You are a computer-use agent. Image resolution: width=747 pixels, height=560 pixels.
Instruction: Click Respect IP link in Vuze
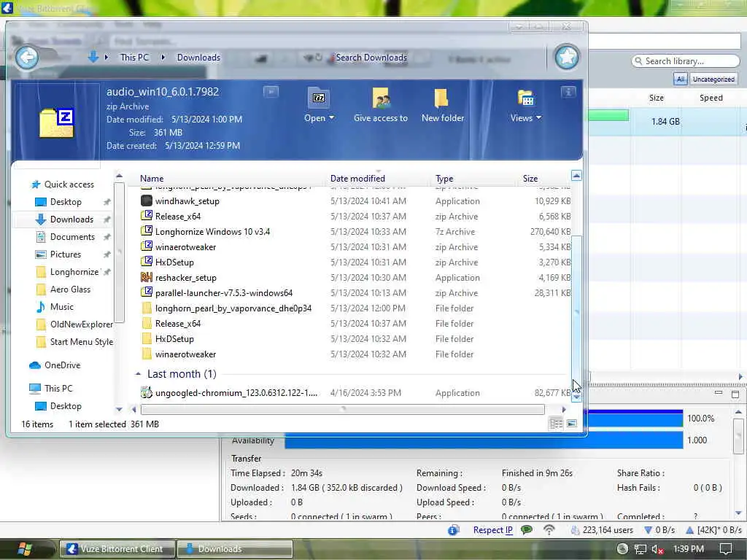[x=492, y=530]
